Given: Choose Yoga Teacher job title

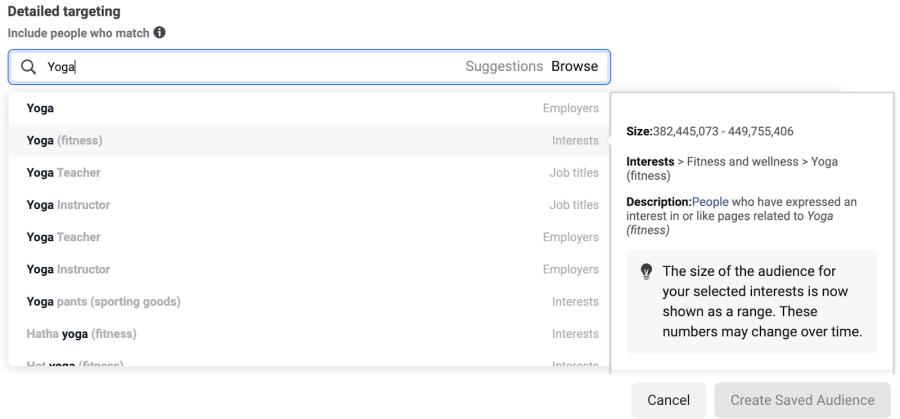Looking at the screenshot, I should pyautogui.click(x=309, y=173).
